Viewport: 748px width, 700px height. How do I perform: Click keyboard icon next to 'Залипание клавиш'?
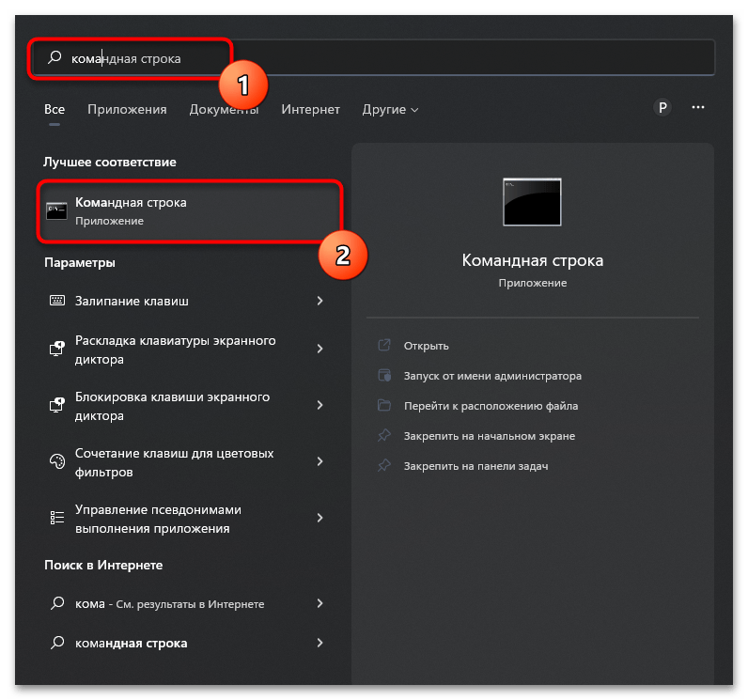pyautogui.click(x=57, y=301)
